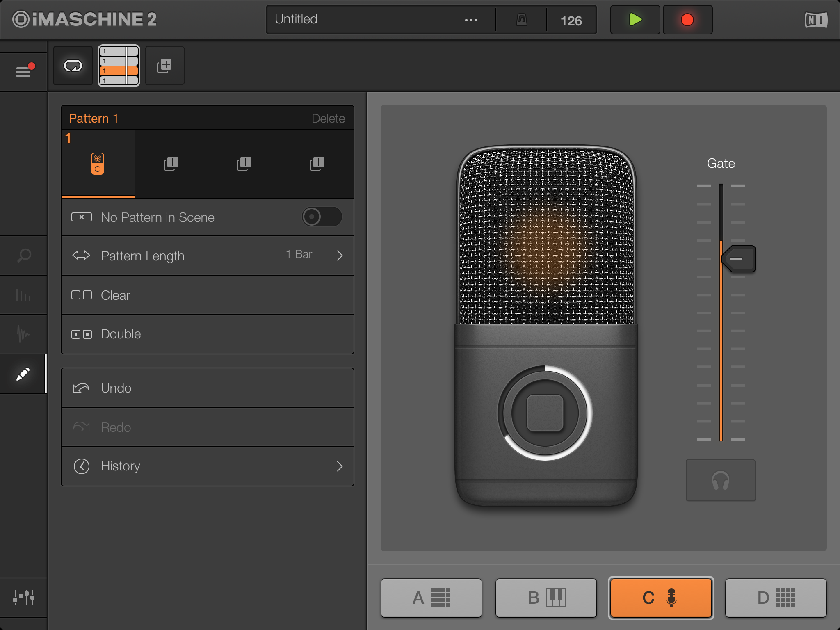Add pattern in fourth pattern slot
The image size is (840, 630).
pos(317,164)
